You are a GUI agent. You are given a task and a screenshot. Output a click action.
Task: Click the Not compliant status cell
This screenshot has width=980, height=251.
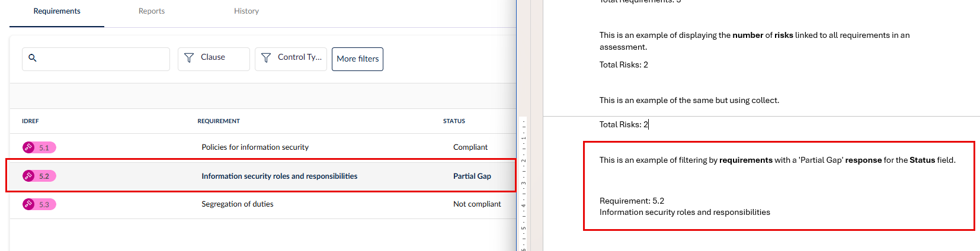477,204
